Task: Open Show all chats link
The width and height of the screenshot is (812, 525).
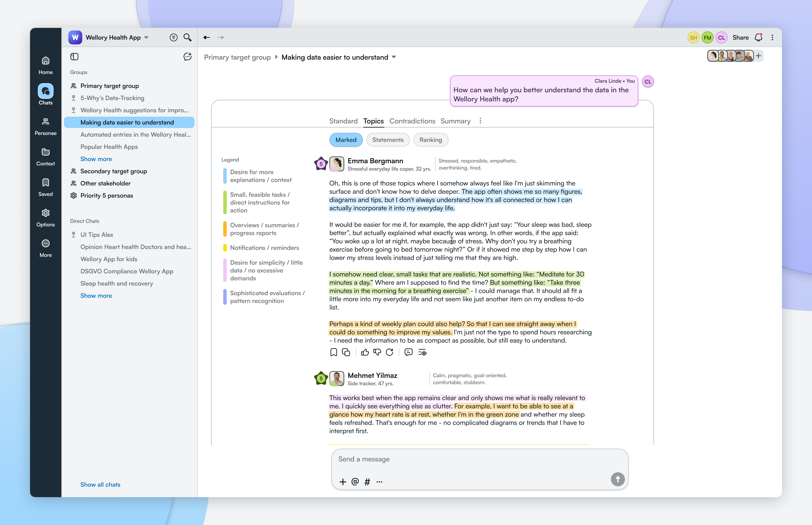Action: pos(100,485)
